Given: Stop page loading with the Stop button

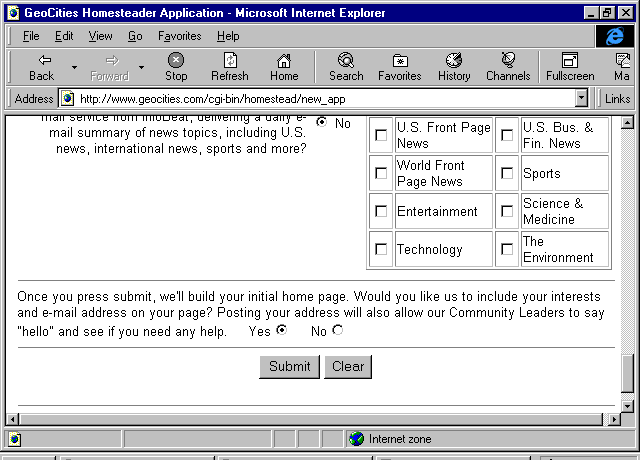Looking at the screenshot, I should point(176,67).
